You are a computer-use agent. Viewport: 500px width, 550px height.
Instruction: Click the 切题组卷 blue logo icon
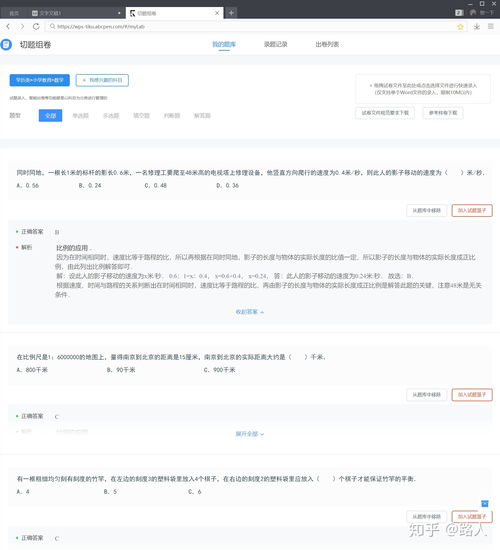pyautogui.click(x=6, y=45)
